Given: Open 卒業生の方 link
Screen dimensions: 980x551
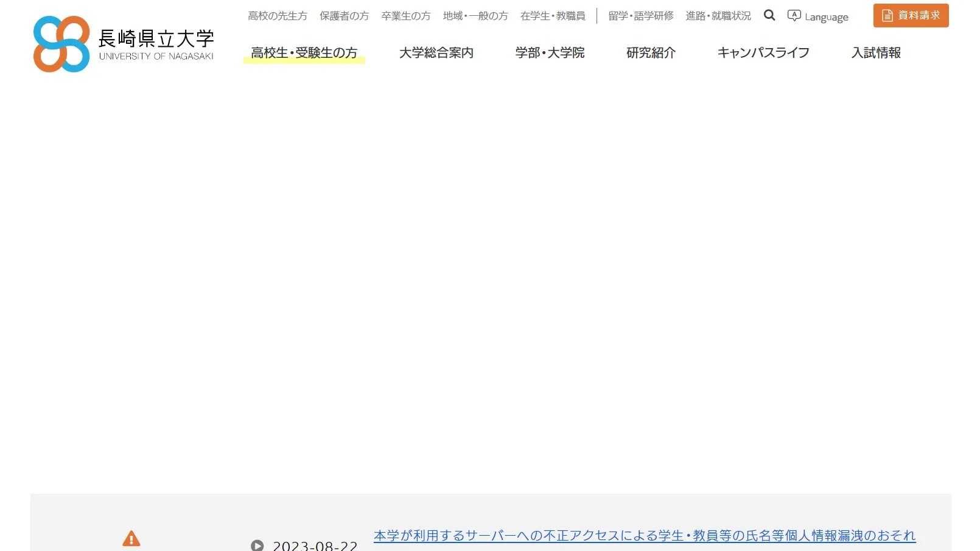Looking at the screenshot, I should click(406, 16).
